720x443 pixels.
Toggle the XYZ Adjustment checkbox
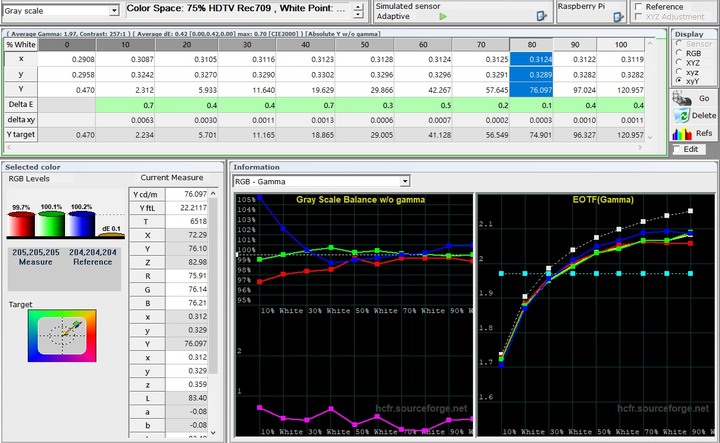pos(638,17)
